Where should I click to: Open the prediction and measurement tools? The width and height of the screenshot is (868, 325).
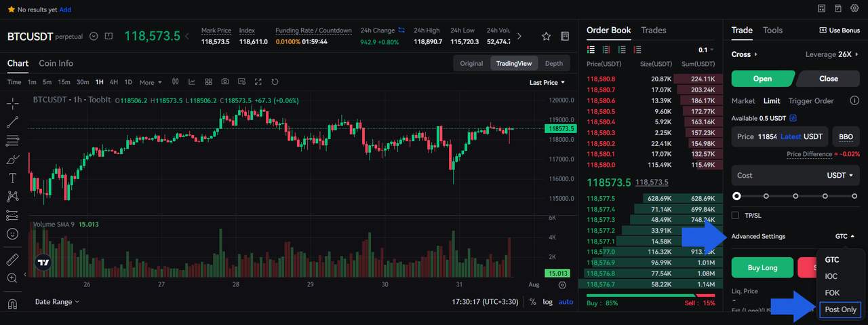click(12, 215)
